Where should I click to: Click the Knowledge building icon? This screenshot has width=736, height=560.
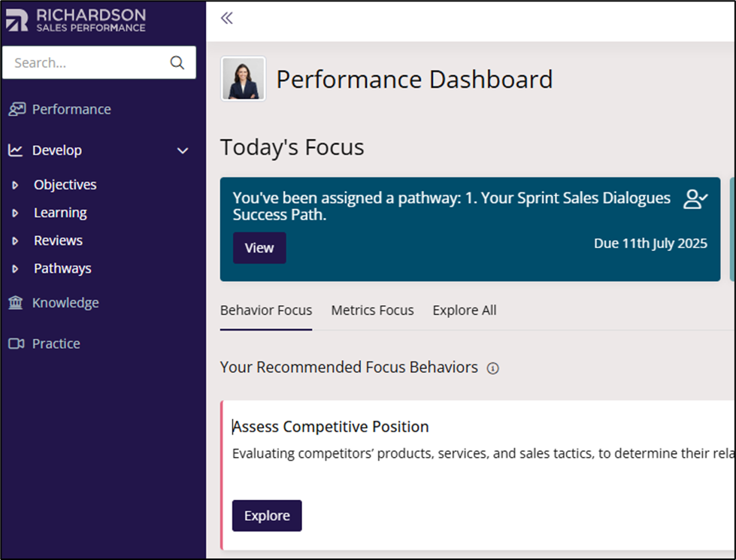click(x=16, y=303)
